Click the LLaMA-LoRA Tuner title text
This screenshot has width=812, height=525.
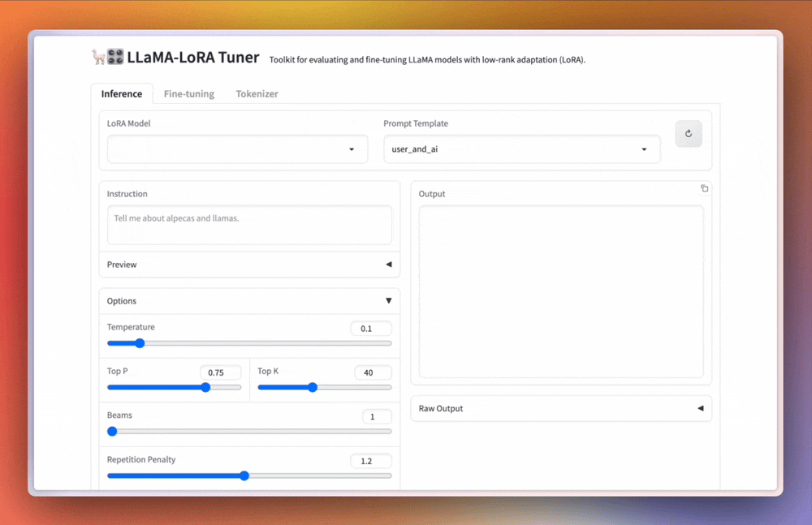pos(192,57)
